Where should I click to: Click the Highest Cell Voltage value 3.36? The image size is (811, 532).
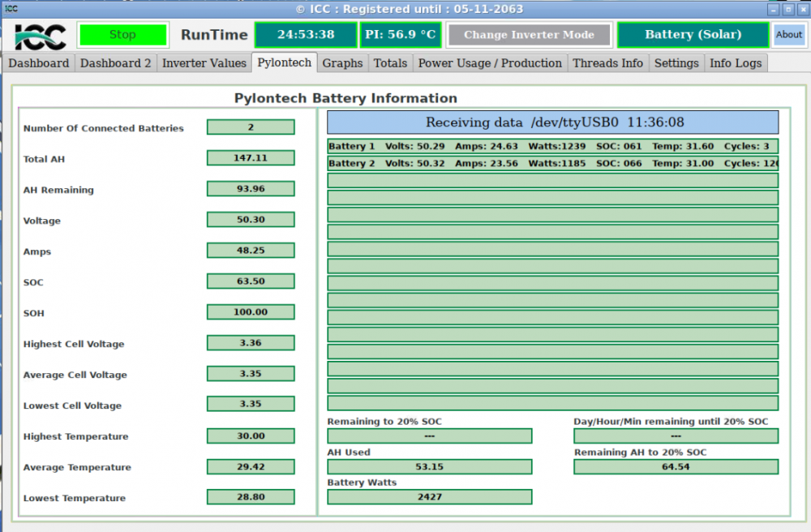tap(251, 343)
